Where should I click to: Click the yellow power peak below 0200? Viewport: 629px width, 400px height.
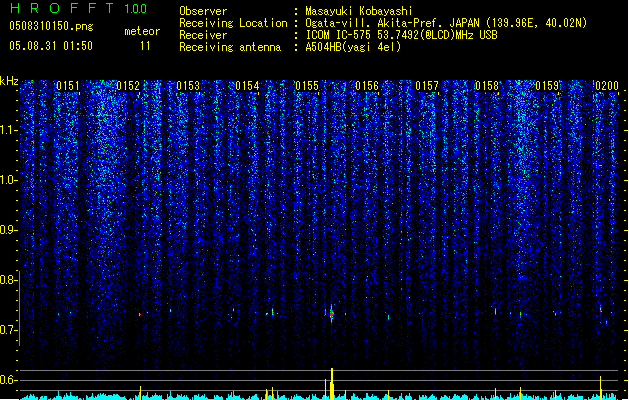(601, 388)
